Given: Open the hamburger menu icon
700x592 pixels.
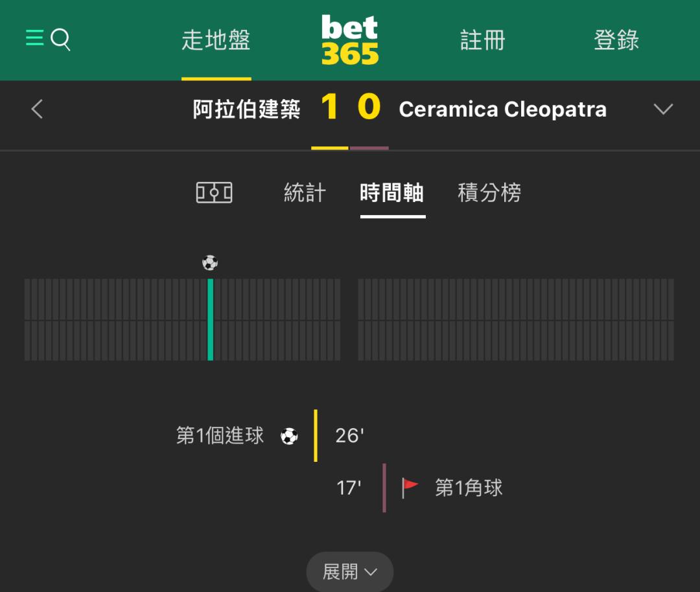Looking at the screenshot, I should 34,38.
